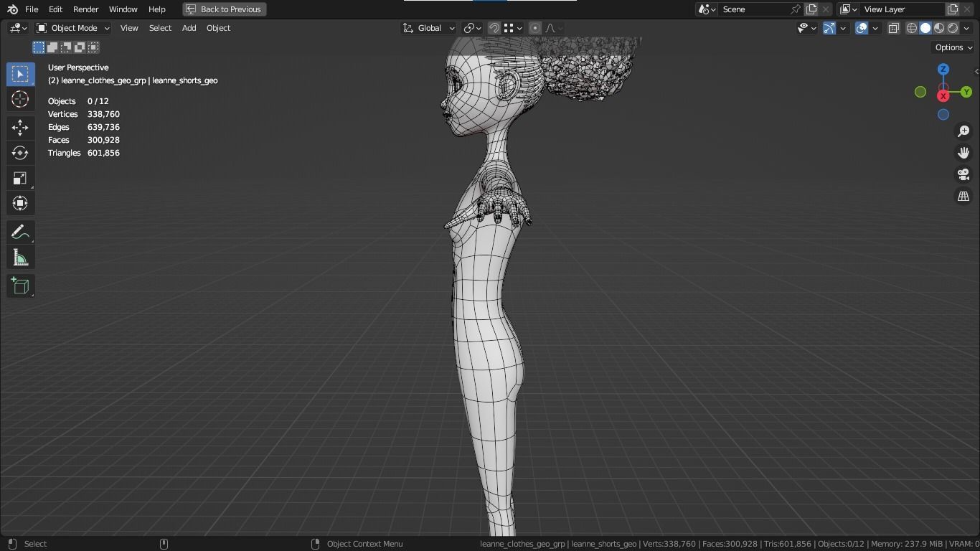Click the Z axis on the navigation gizmo
The height and width of the screenshot is (551, 980).
943,69
